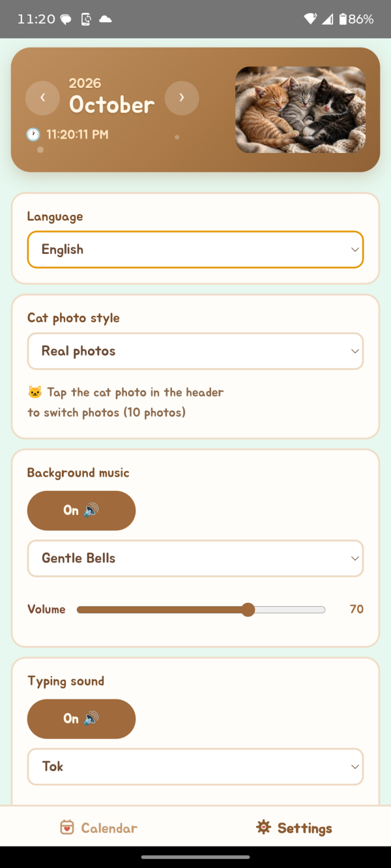Tap the clock icon beside the time
This screenshot has height=868, width=391.
click(x=33, y=135)
